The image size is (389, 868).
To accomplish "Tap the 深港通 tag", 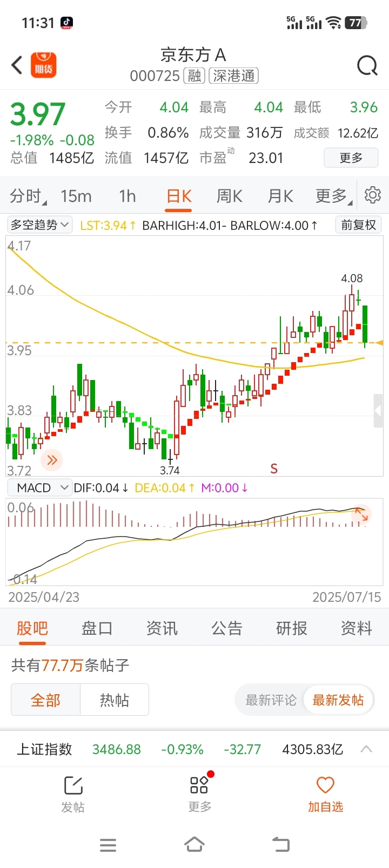I will (x=234, y=76).
